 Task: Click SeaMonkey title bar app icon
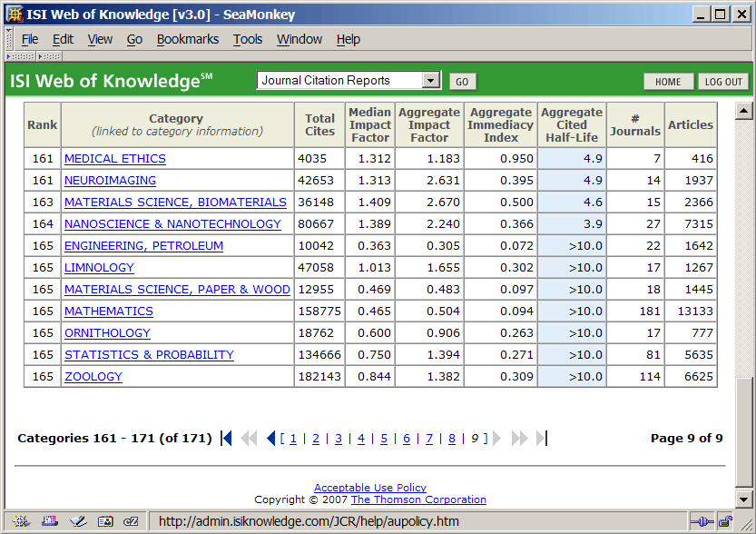point(14,14)
